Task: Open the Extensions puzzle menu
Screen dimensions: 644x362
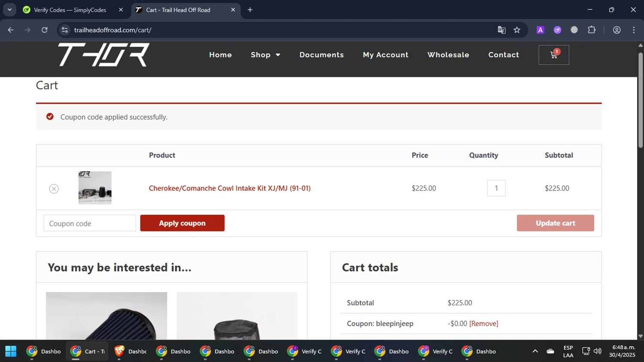Action: (592, 30)
